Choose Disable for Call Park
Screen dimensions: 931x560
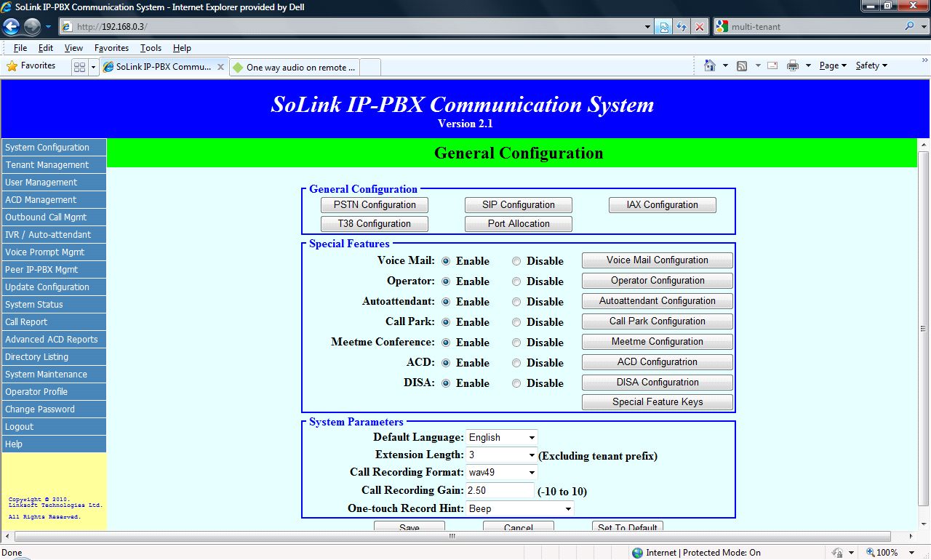[516, 322]
